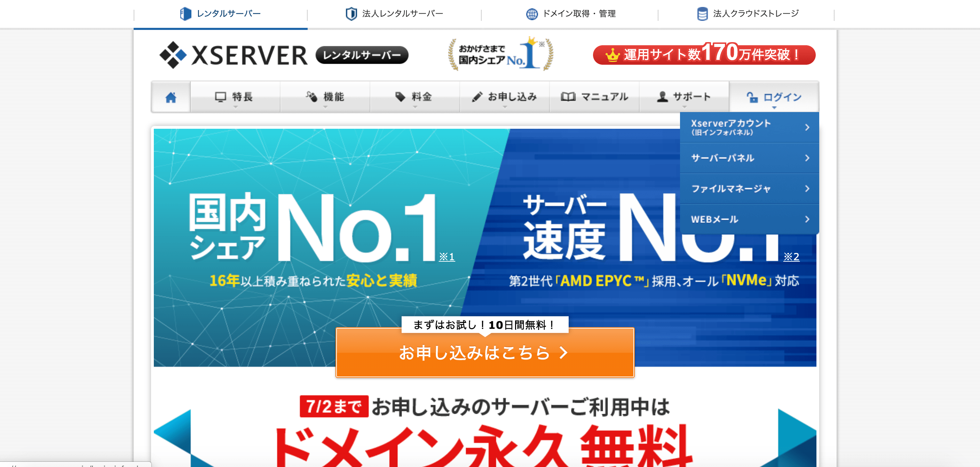Click the crown icon in red banner
The width and height of the screenshot is (980, 467).
tap(612, 55)
